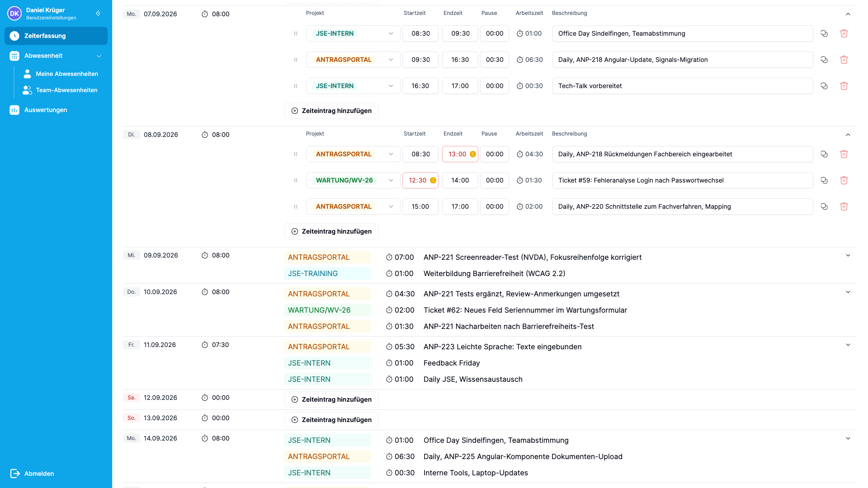Screen dimensions: 868x488
Task: Delete the Office Day Sindelfingen entry on 07.09.2026
Action: (844, 33)
